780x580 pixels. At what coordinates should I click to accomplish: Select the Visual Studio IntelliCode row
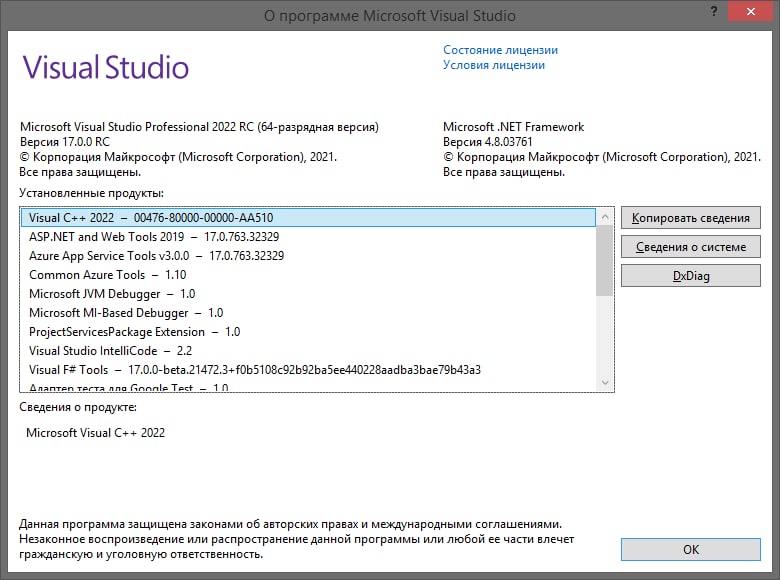point(308,351)
